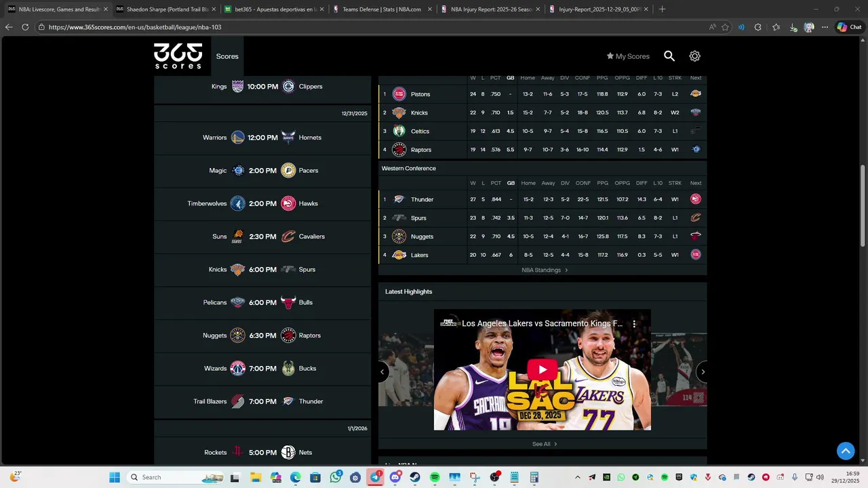Play the Lakers vs Kings highlight video

(542, 369)
